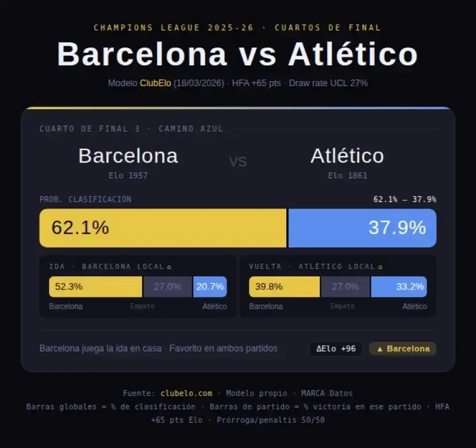Click the Barcelona team name, Elo 1957

tap(128, 156)
